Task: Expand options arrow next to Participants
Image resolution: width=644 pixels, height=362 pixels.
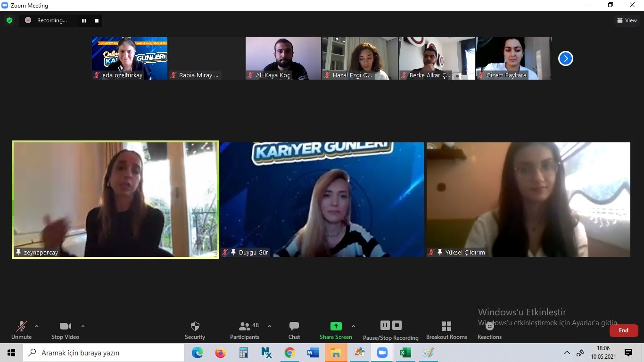Action: [x=270, y=326]
